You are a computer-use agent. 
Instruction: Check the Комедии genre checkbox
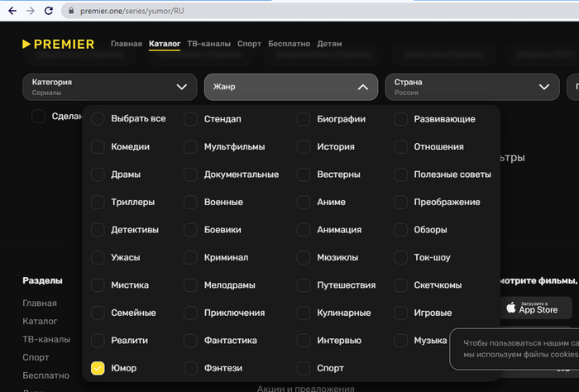[98, 146]
